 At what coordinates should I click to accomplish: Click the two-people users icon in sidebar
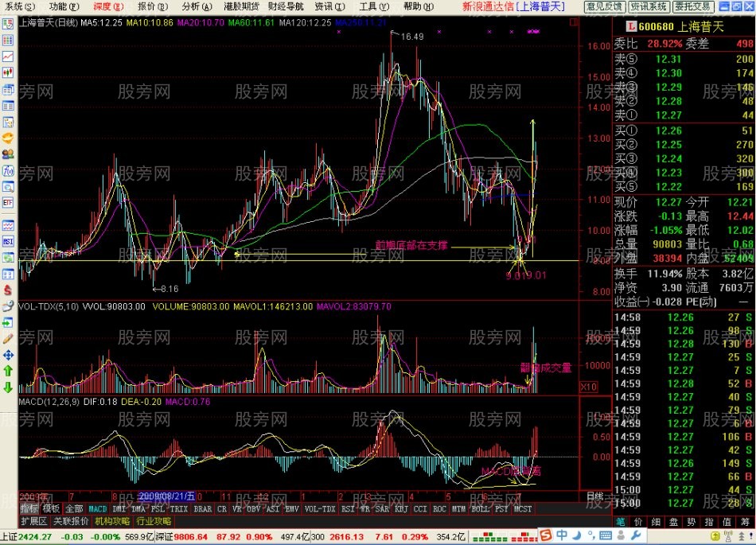pos(8,154)
